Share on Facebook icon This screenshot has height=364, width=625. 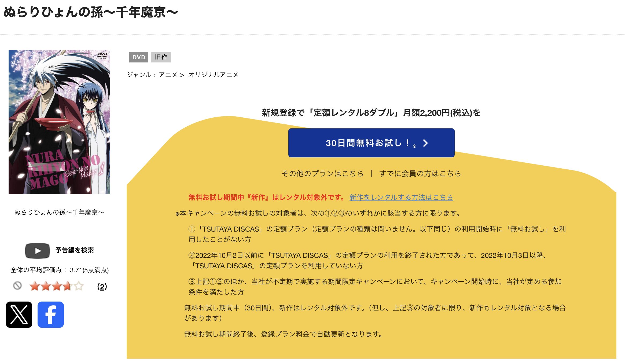coord(51,314)
